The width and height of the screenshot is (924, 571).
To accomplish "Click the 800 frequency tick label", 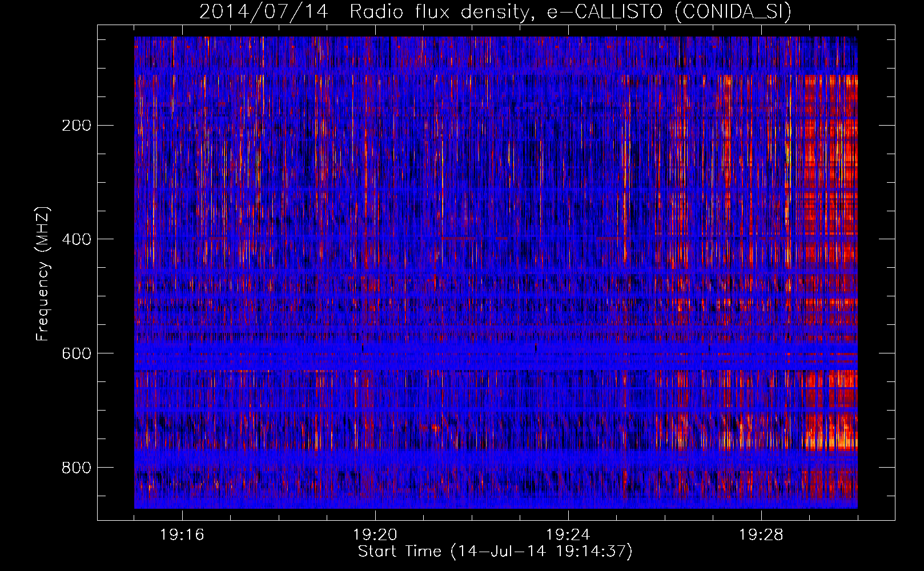I will (77, 468).
